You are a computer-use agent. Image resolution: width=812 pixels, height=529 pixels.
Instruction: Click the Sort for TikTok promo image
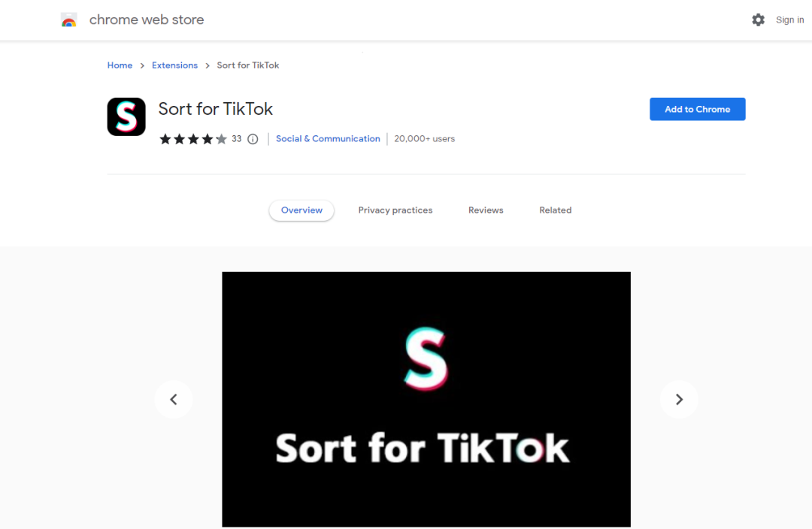(x=426, y=399)
